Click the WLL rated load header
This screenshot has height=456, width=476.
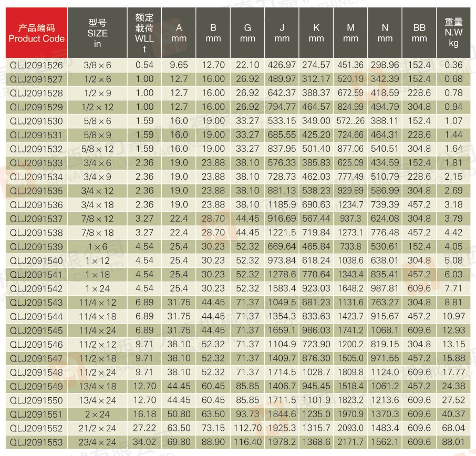point(144,33)
